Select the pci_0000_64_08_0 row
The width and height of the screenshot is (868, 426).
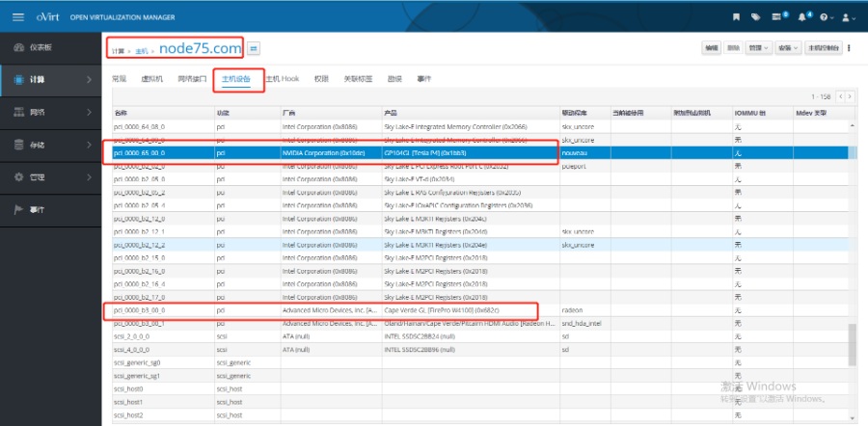[479, 126]
